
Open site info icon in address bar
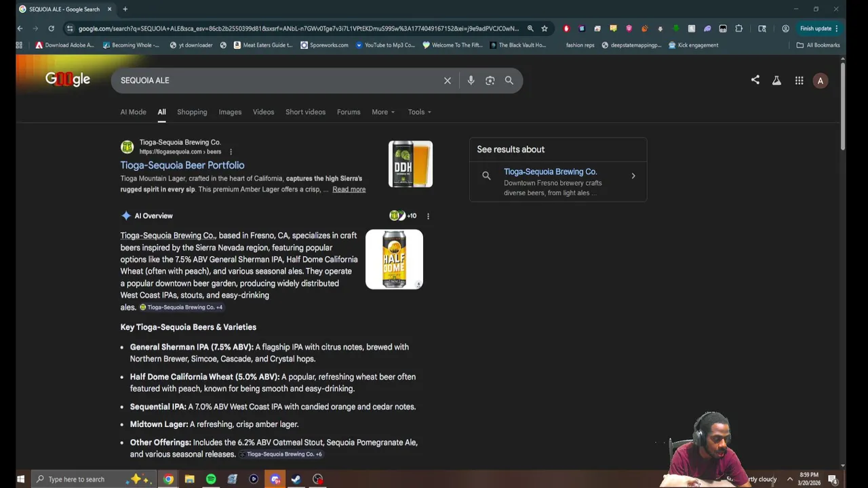[69, 28]
